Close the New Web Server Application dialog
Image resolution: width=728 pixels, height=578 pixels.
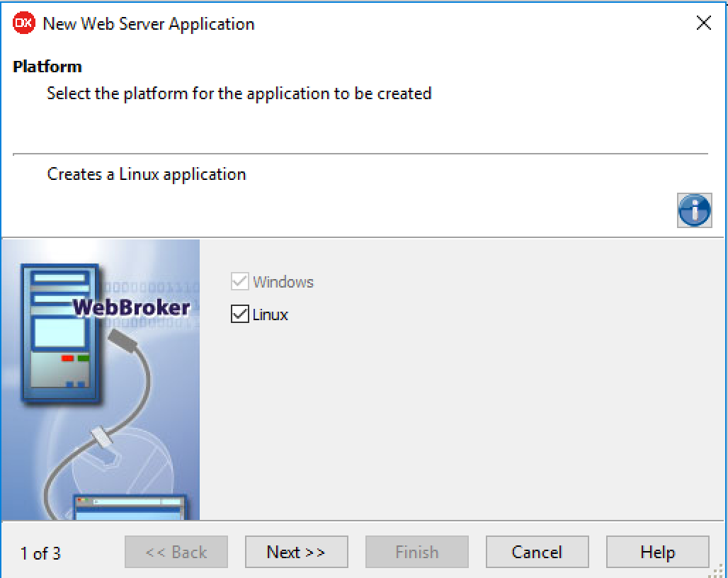tap(704, 22)
